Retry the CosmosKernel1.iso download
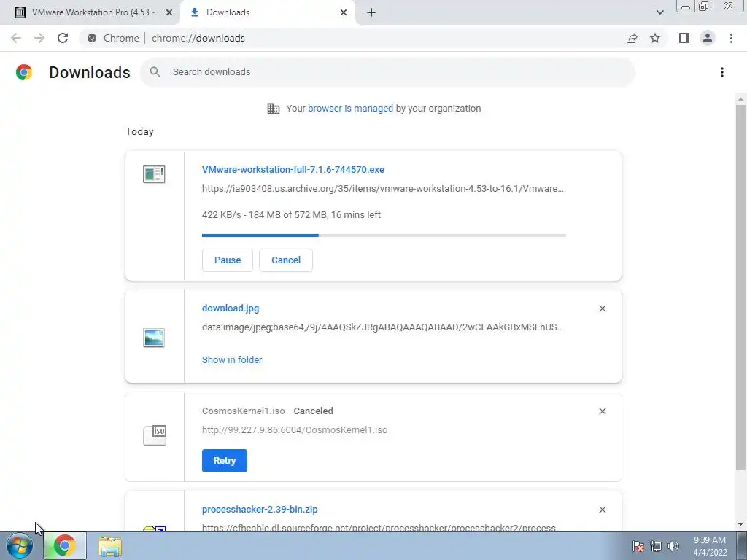 pos(225,461)
